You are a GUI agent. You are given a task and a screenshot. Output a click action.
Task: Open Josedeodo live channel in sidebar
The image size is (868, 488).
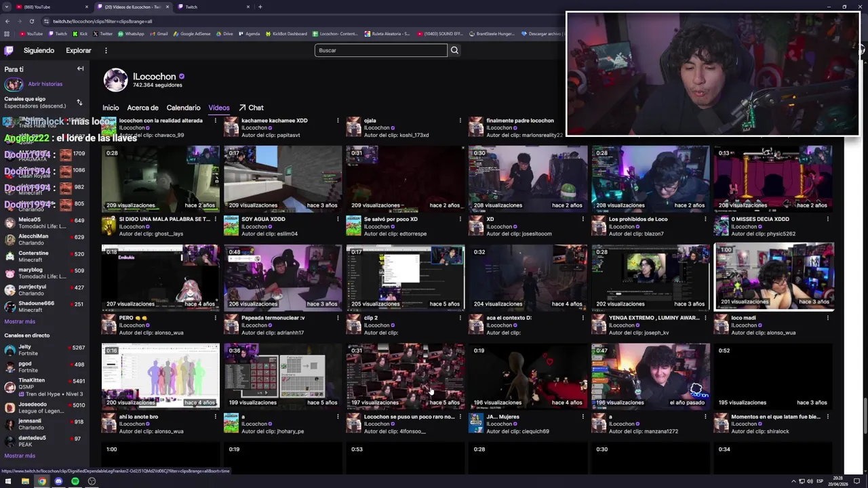coord(44,407)
